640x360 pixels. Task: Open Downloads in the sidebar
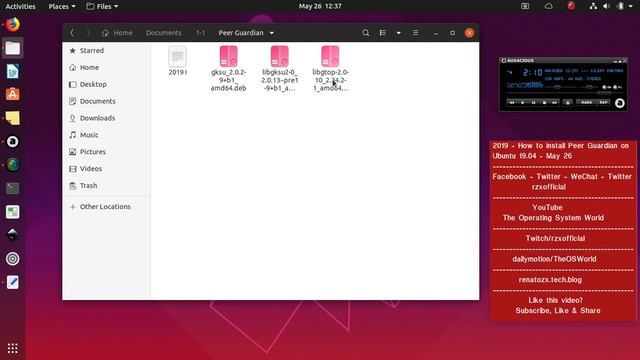coord(106,118)
